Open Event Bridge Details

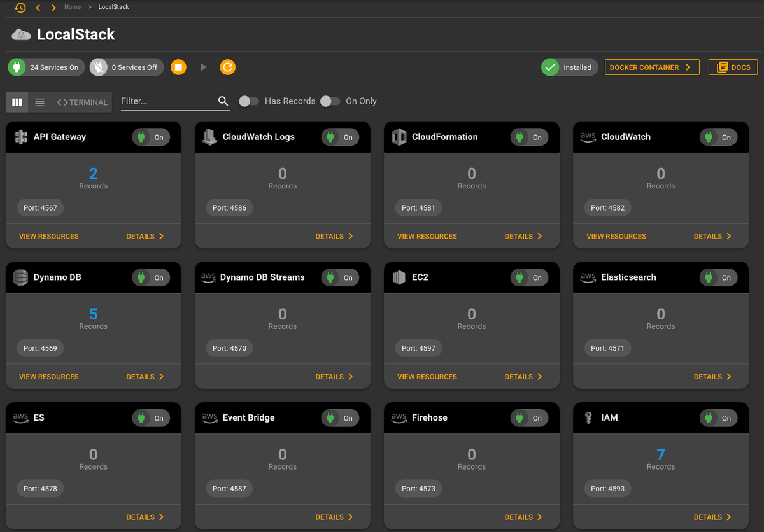click(x=334, y=517)
